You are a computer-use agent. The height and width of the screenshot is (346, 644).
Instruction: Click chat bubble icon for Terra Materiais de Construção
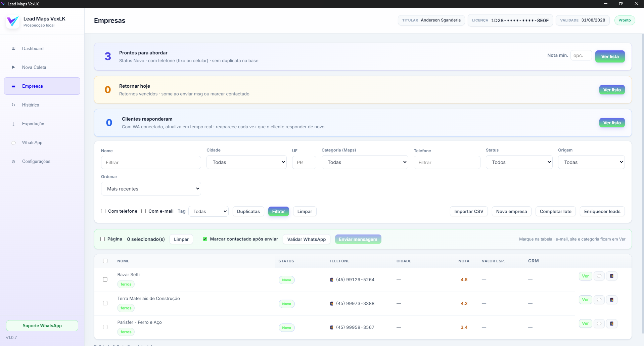tap(599, 300)
